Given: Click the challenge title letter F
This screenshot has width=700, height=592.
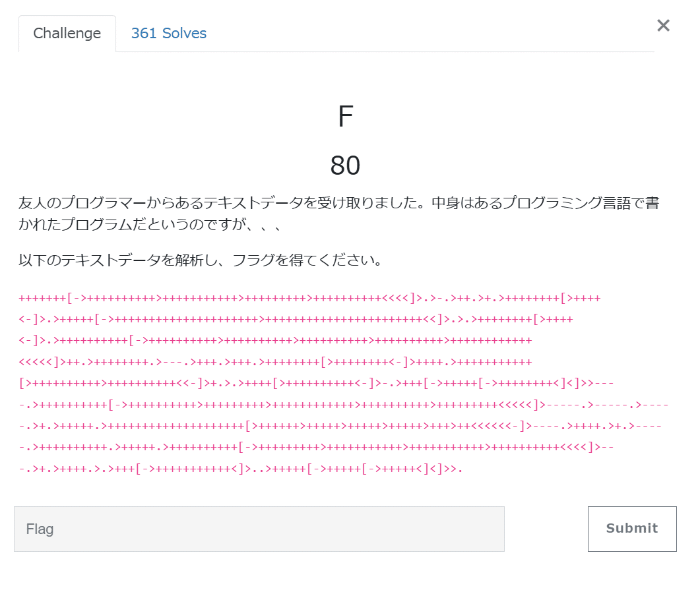Looking at the screenshot, I should [346, 115].
